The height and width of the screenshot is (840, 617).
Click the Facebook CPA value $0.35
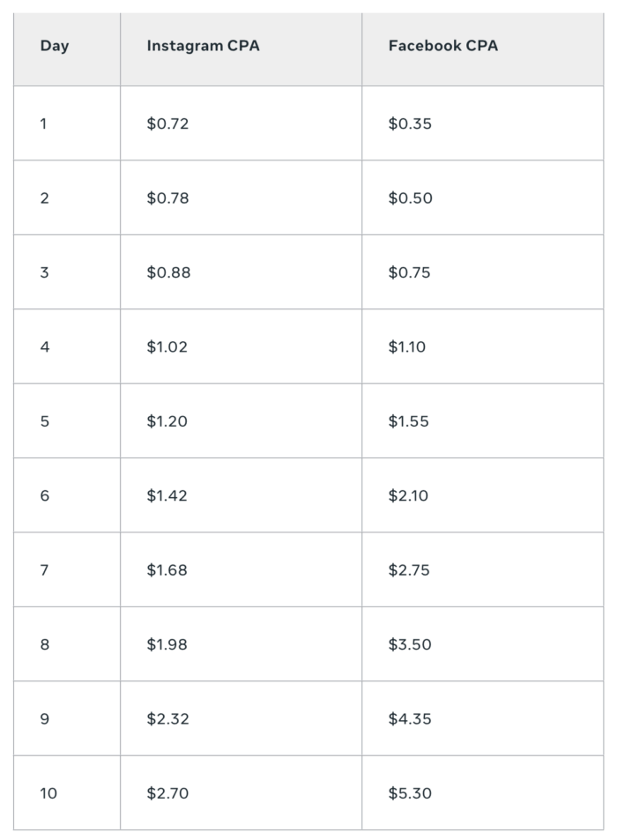[x=410, y=123]
